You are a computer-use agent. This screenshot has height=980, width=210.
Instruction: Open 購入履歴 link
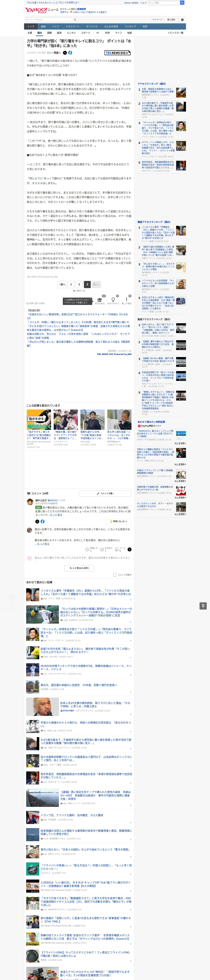coord(171,20)
